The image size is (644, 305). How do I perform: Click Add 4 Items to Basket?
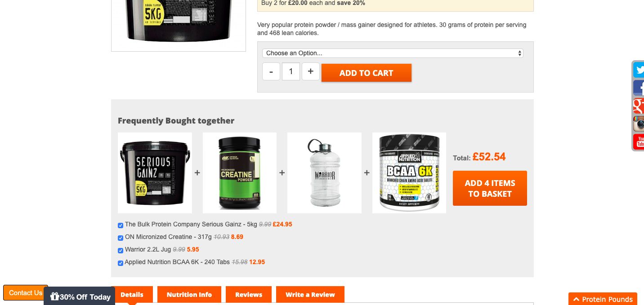[x=490, y=188]
